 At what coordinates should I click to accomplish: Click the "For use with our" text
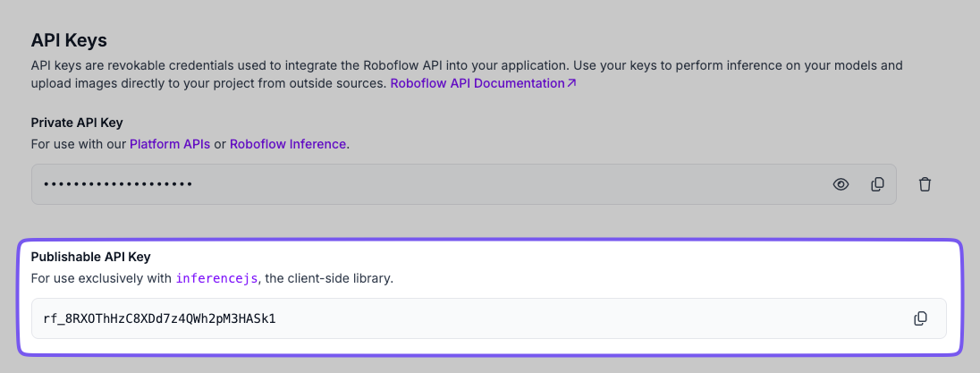tap(79, 143)
